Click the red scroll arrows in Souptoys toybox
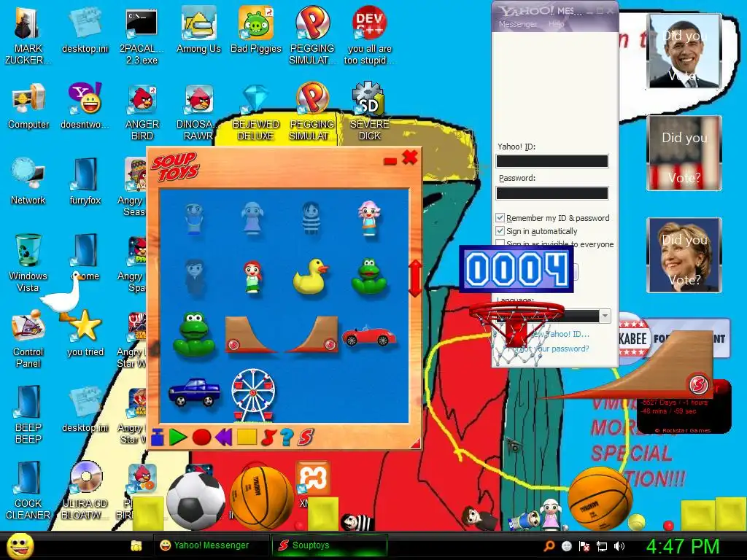This screenshot has width=747, height=560. coord(415,278)
